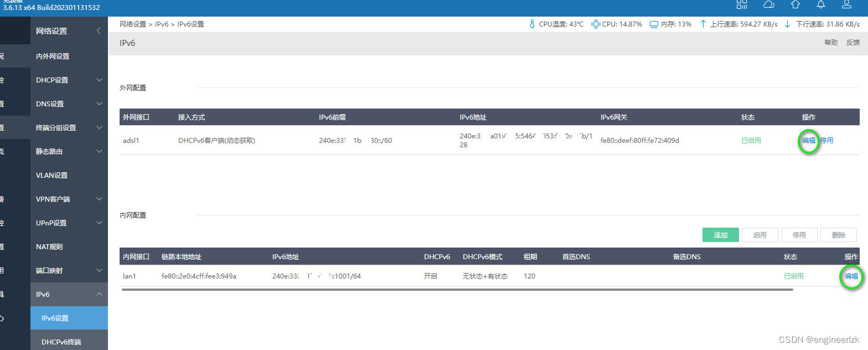
Task: Open the 反馈 feedback link
Action: tap(853, 43)
